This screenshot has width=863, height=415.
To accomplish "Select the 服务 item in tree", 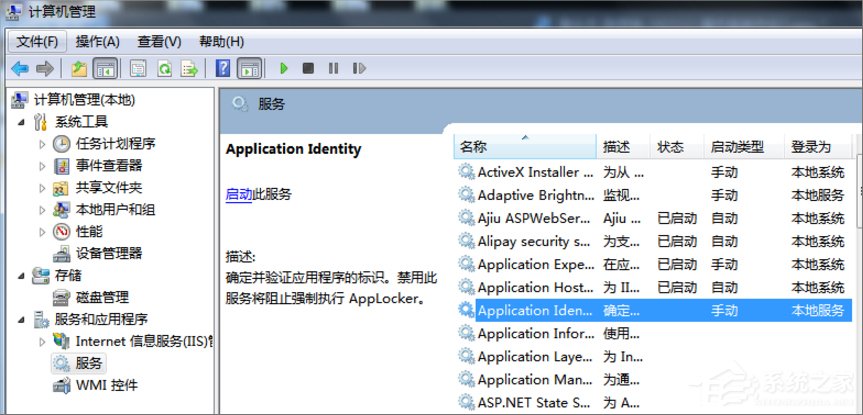I will (x=89, y=363).
